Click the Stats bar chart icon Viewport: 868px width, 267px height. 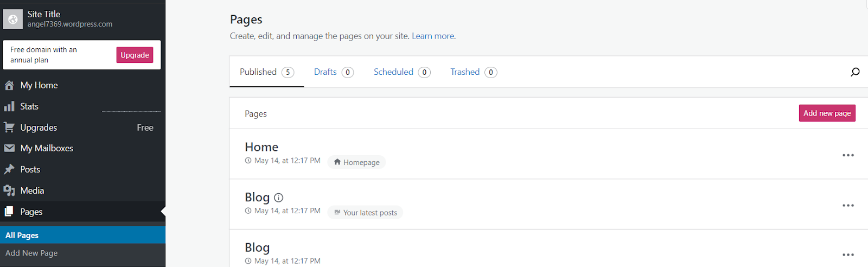point(9,106)
